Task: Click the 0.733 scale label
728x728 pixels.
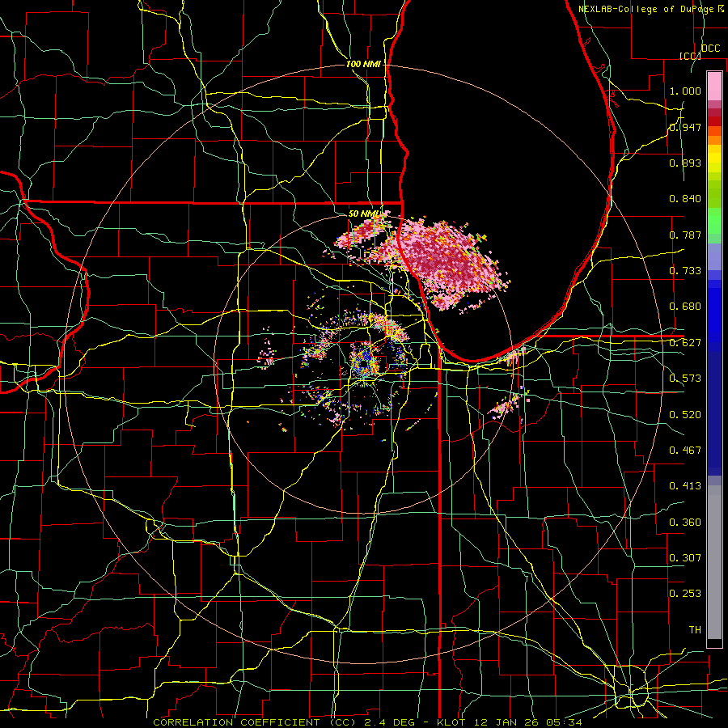Action: pos(685,271)
